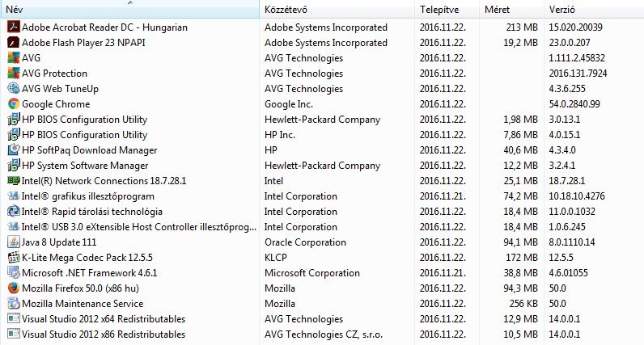644x345 pixels.
Task: Select Microsoft .NET Framework 4.6.1 entry
Action: (x=89, y=272)
